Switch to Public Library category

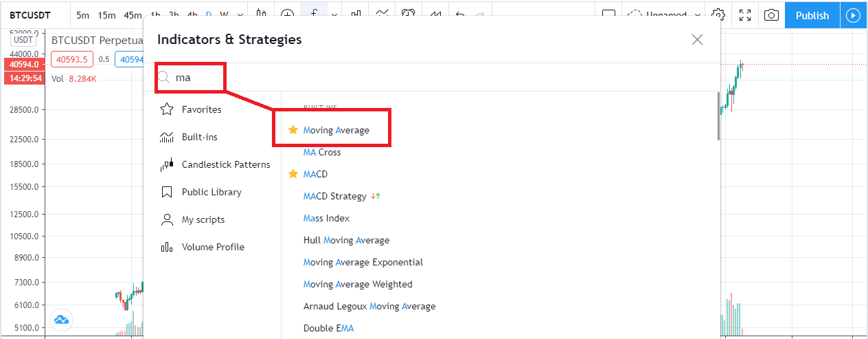coord(212,192)
